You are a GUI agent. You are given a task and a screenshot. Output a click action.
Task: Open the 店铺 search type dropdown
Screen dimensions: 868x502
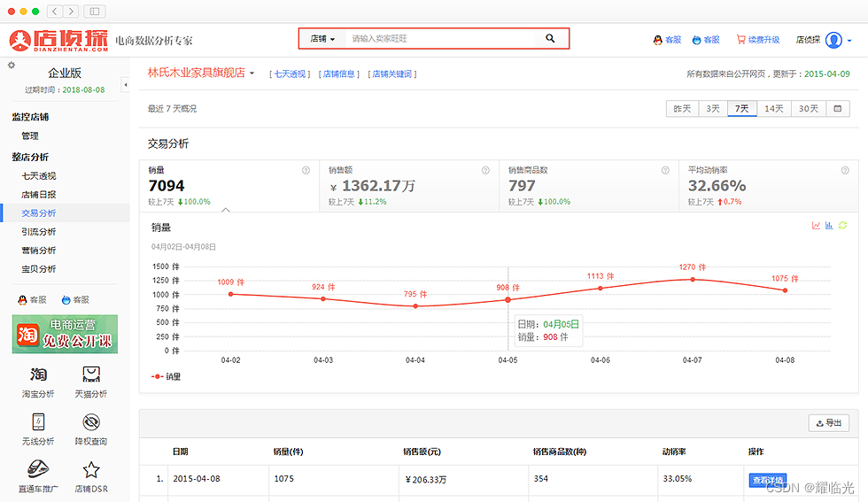click(322, 39)
